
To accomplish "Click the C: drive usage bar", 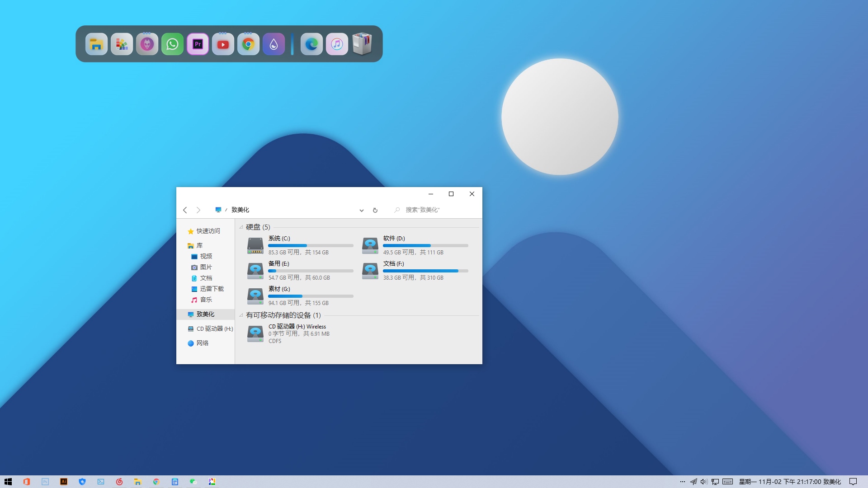I will point(311,245).
